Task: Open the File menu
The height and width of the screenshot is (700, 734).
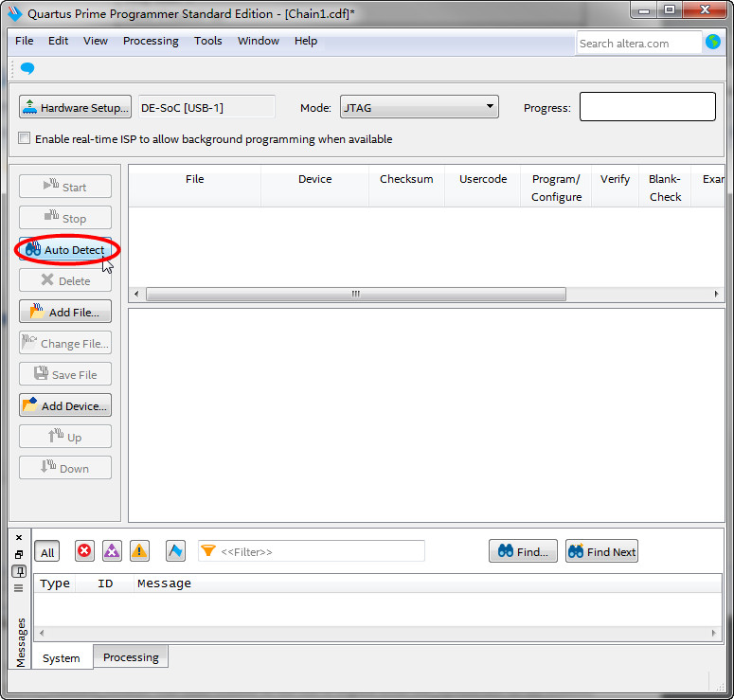Action: point(25,41)
